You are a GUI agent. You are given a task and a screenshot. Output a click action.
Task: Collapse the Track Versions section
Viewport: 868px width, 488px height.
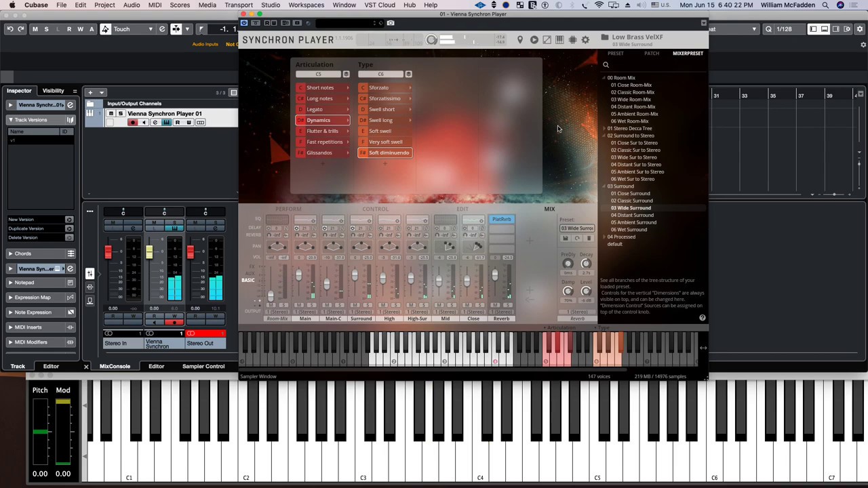(x=10, y=120)
